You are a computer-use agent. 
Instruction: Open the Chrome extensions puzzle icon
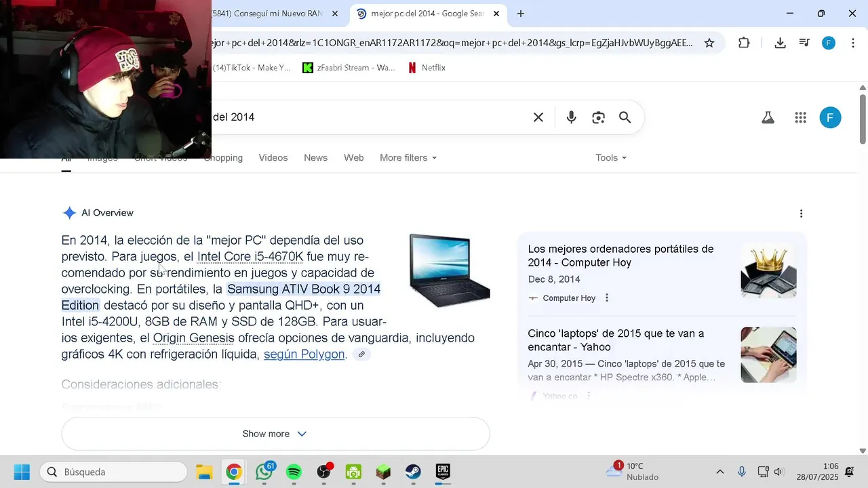click(x=744, y=43)
